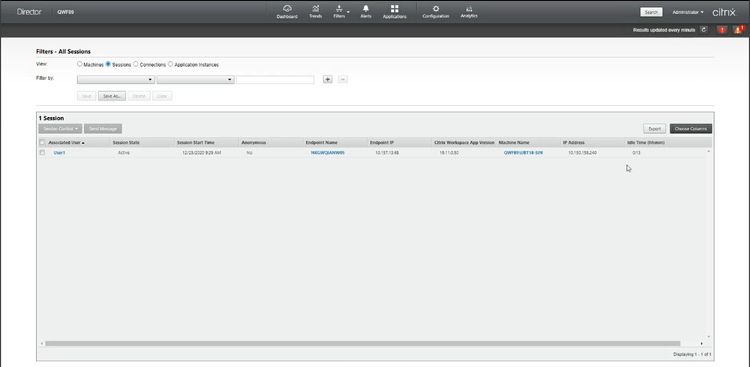The image size is (750, 367).
Task: Open the Configuration page
Action: coord(435,11)
